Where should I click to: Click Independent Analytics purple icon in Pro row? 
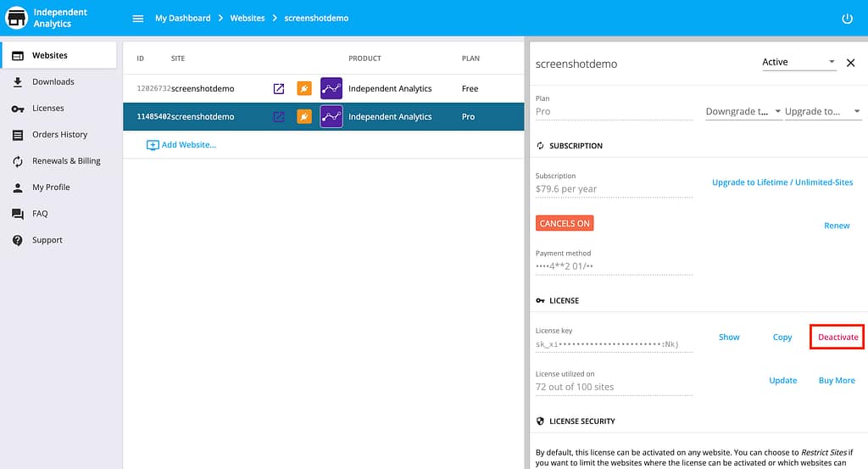(331, 117)
